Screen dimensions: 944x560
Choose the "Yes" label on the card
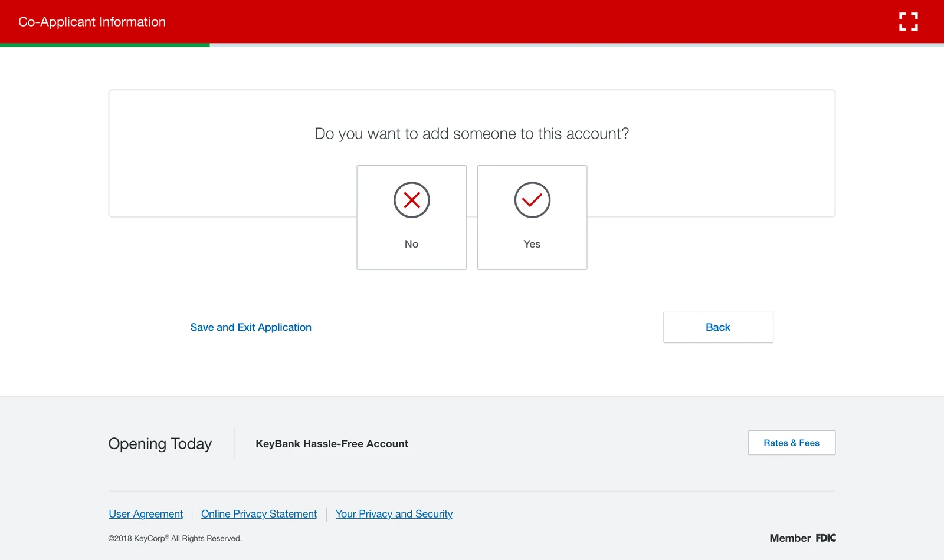pos(532,244)
